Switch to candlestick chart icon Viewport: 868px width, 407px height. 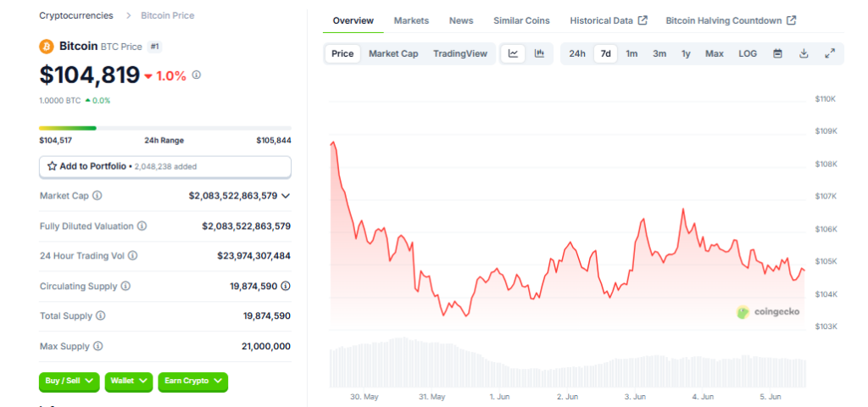click(x=539, y=53)
